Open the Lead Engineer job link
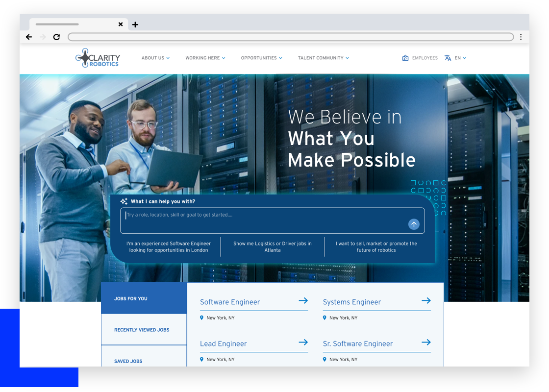549x392 pixels. tap(224, 343)
